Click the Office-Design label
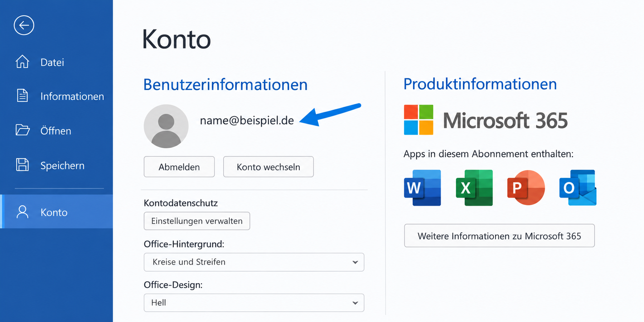 tap(173, 285)
